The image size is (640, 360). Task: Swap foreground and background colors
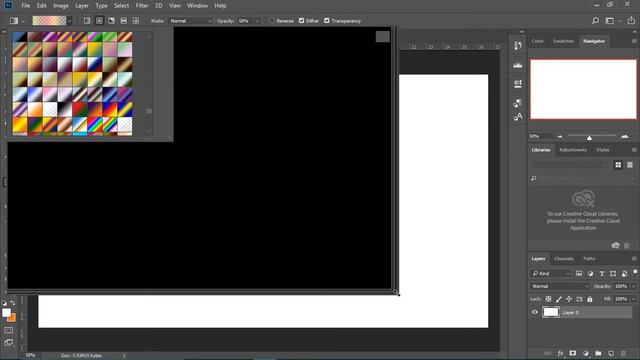tap(13, 303)
